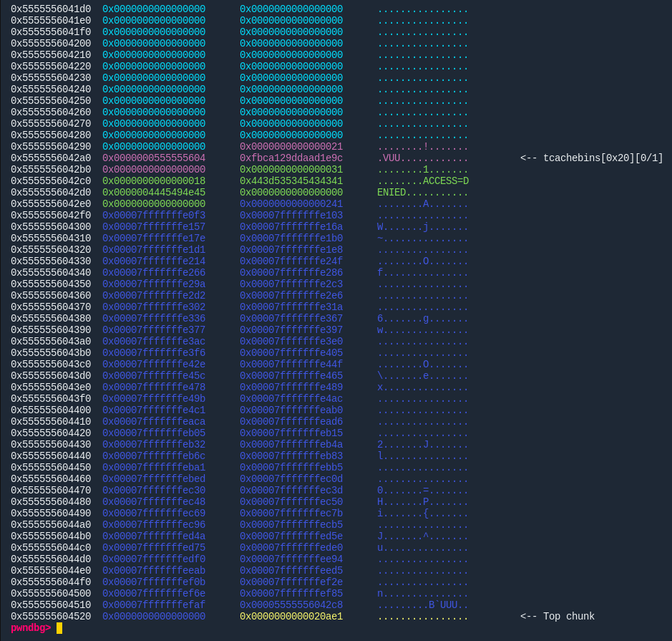Select the ENIED ASCII text
Viewport: 672px width, 641px height.
[x=391, y=192]
